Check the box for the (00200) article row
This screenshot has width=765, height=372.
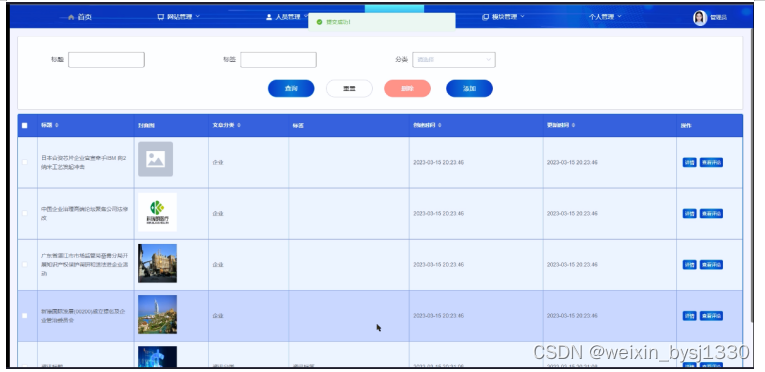pos(25,316)
